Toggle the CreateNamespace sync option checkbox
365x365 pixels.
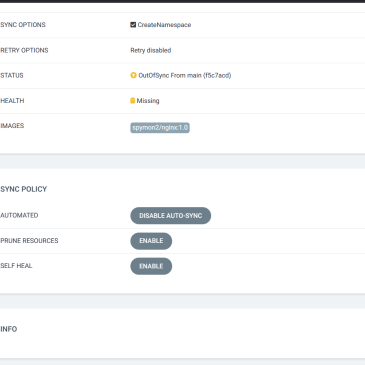pos(133,25)
